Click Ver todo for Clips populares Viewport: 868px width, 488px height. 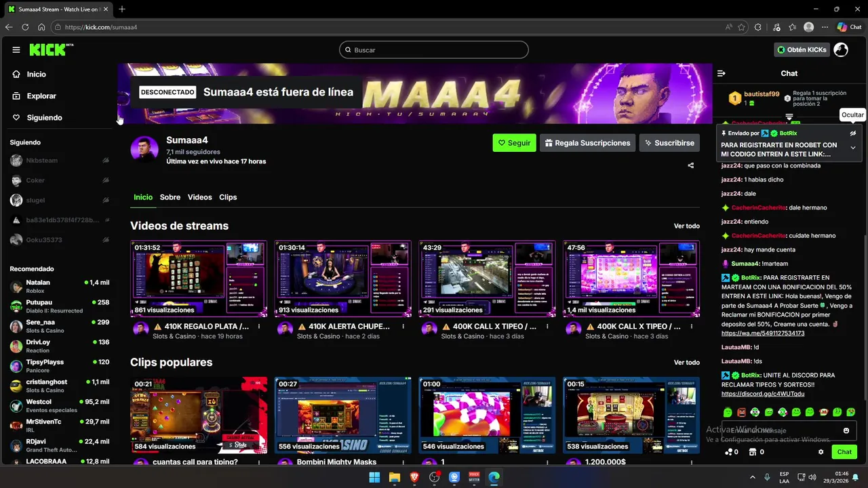coord(686,363)
